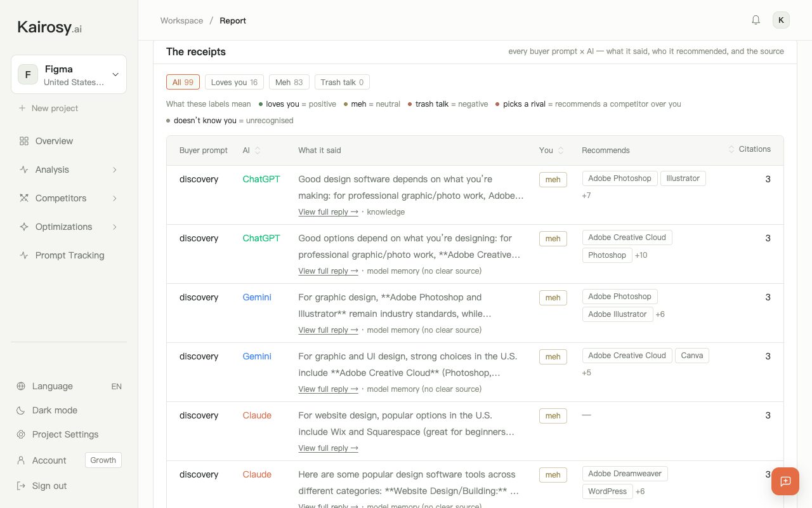Click the Adobe Dreamweaver recommendation tag
Screen dimensions: 812x508
pyautogui.click(x=625, y=474)
